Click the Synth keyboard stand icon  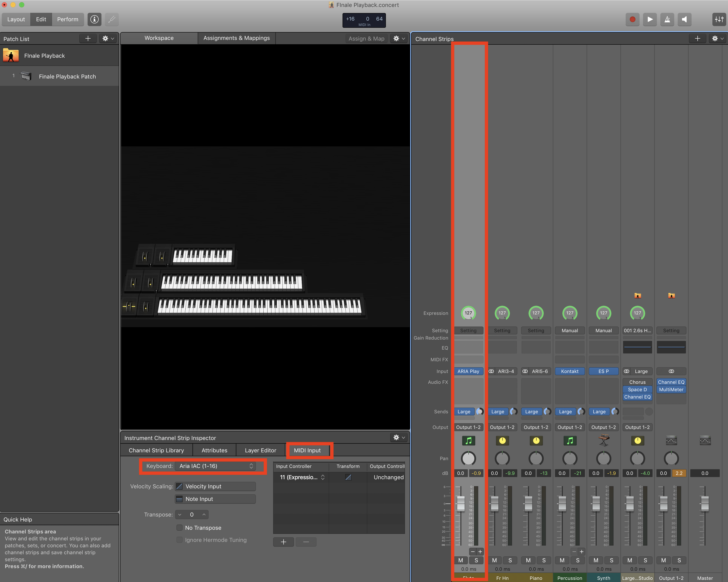pyautogui.click(x=604, y=440)
